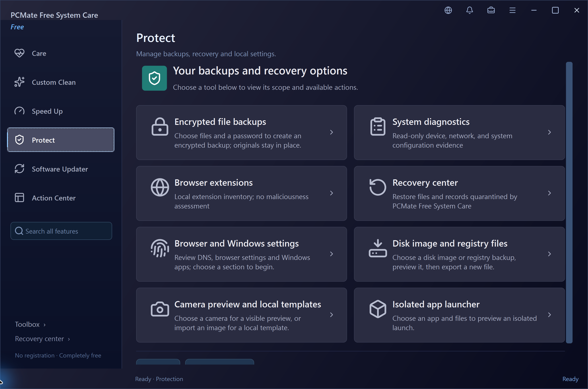
Task: Expand Recovery center card chevron
Action: (x=549, y=193)
